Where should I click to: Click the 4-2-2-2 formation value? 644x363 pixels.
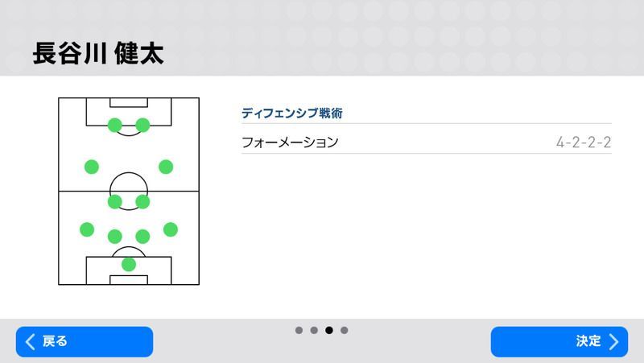click(x=583, y=143)
